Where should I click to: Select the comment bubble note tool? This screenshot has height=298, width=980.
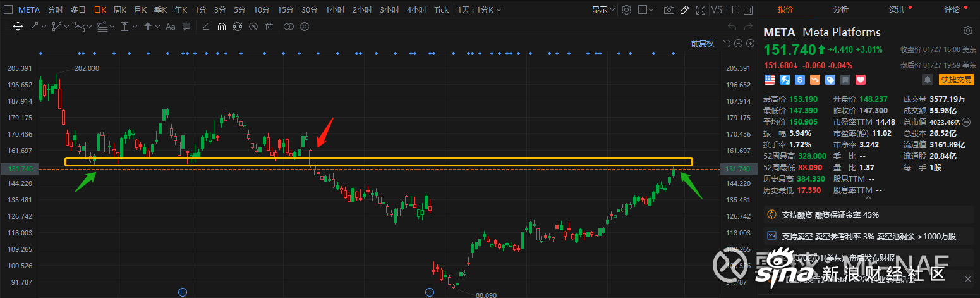pos(186,27)
